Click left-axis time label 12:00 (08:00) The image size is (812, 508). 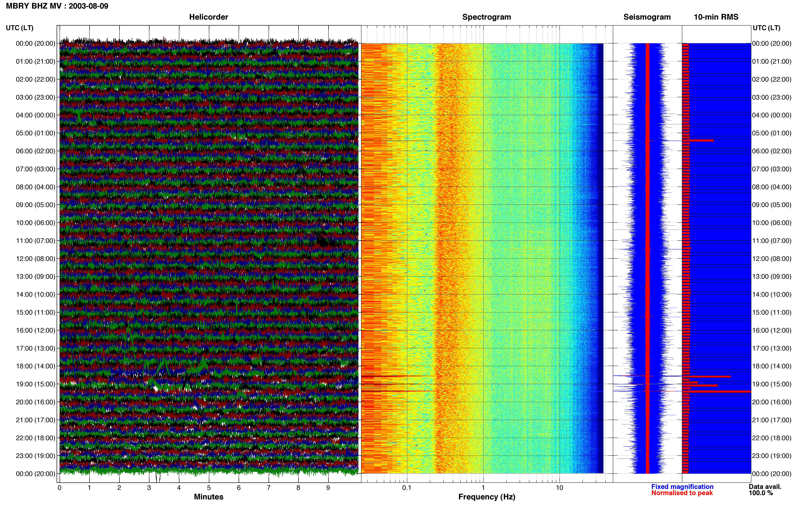pyautogui.click(x=36, y=259)
